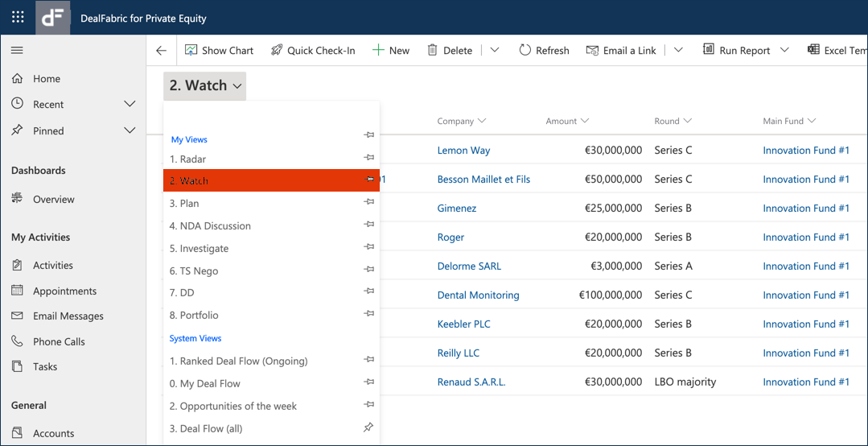Open the Main Fund column header dropdown
Screen dimensions: 868x446
click(x=812, y=121)
